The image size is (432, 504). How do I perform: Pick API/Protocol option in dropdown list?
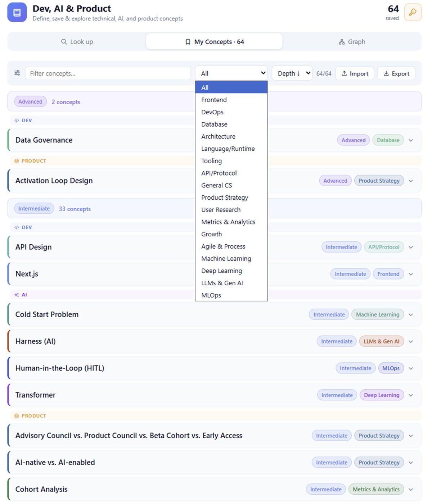[231, 173]
